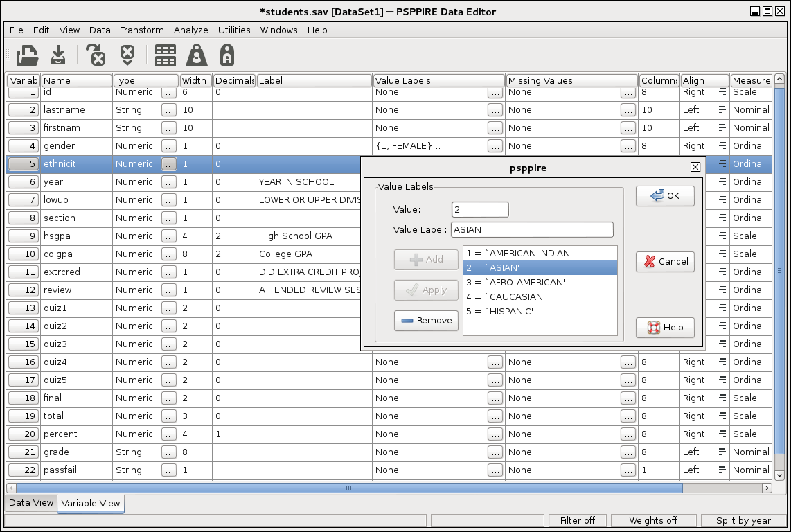Click the Split by year status toggle
Image resolution: width=791 pixels, height=532 pixels.
(x=743, y=520)
